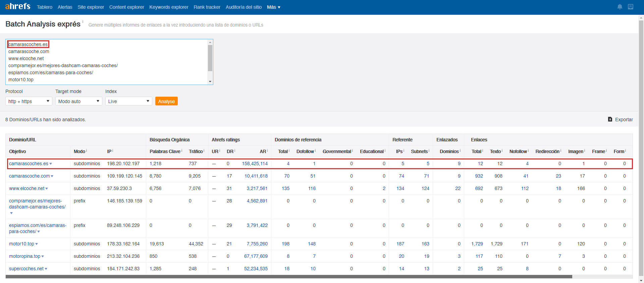The image size is (644, 283).
Task: Expand the Más dropdown menu
Action: (x=273, y=7)
